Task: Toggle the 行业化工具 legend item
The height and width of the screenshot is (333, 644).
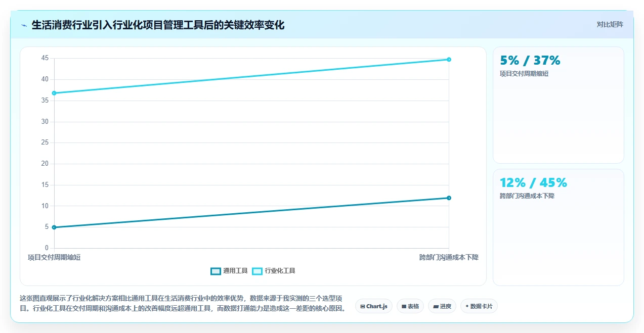Action: [x=274, y=271]
